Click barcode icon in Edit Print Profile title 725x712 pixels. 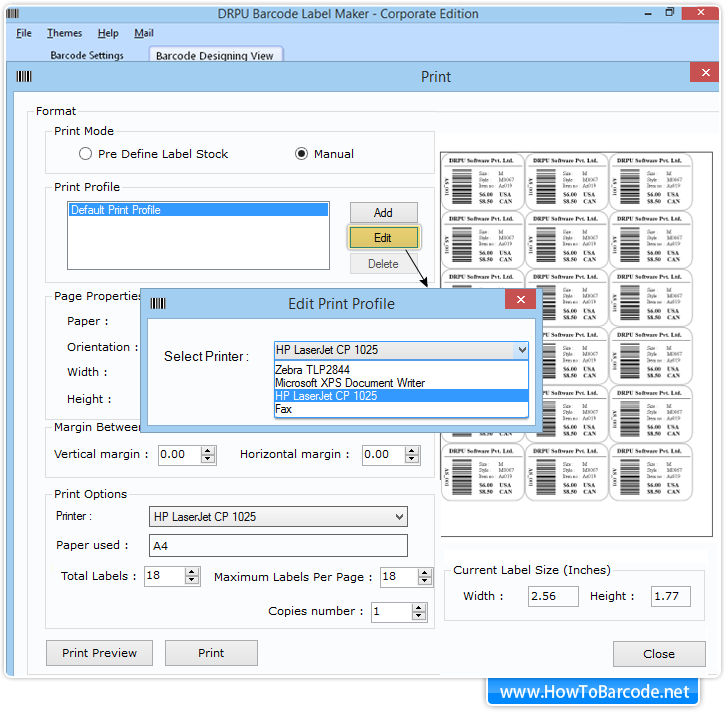[x=158, y=303]
